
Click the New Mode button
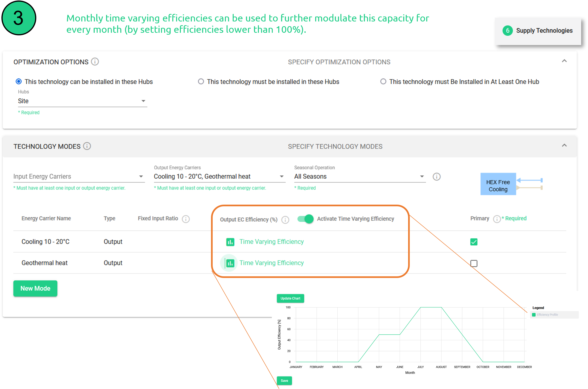(35, 288)
